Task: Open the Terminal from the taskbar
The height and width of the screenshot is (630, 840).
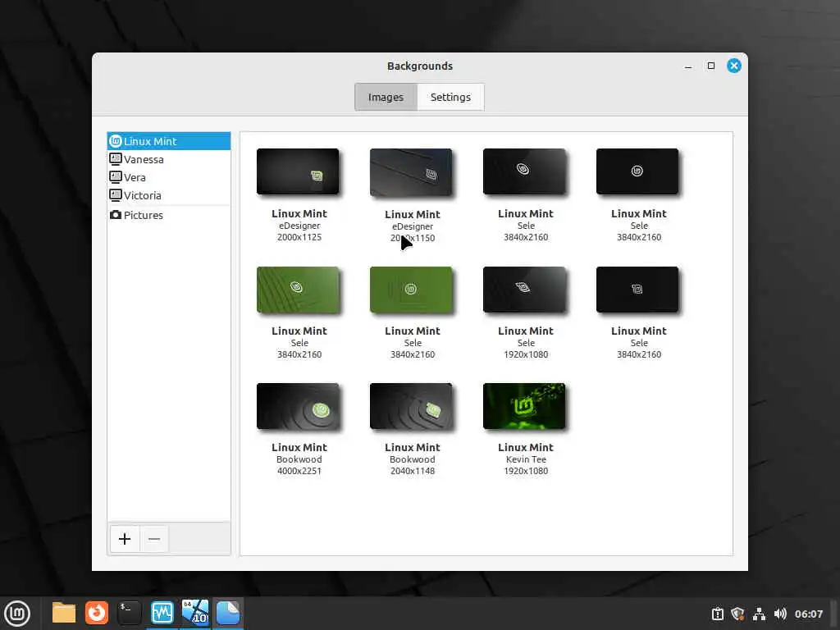Action: point(129,613)
